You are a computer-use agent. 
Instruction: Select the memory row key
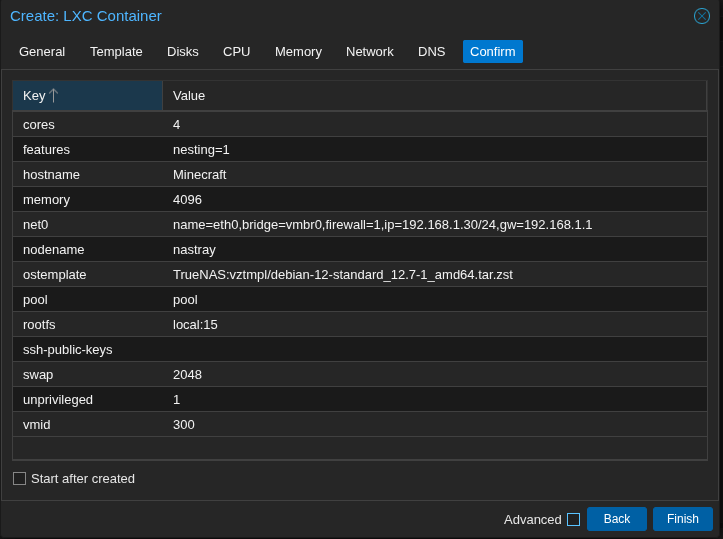pyautogui.click(x=47, y=200)
